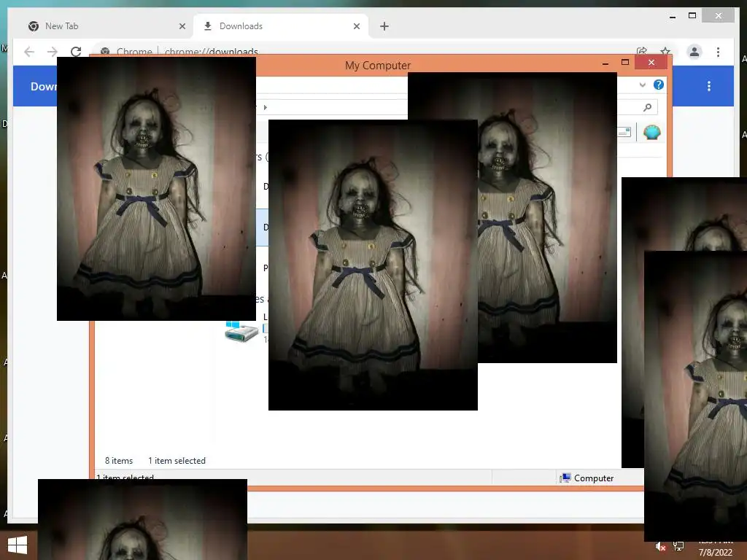Open Chrome's three-dot main menu
This screenshot has width=747, height=560.
718,52
